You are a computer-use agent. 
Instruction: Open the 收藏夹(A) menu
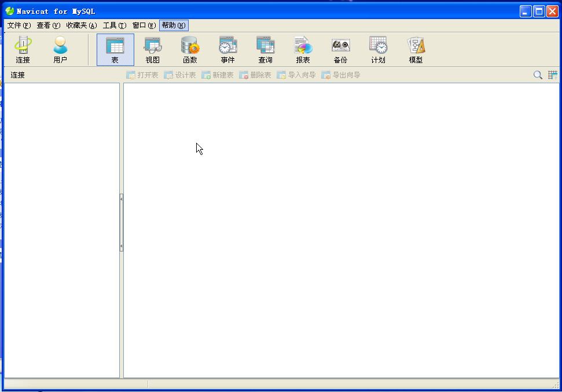click(82, 25)
